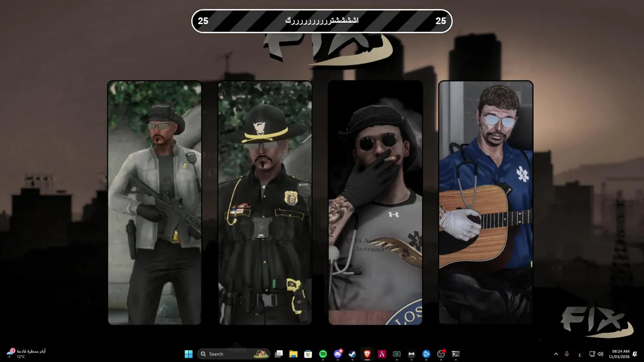Open the weather widget on taskbar

tap(26, 353)
